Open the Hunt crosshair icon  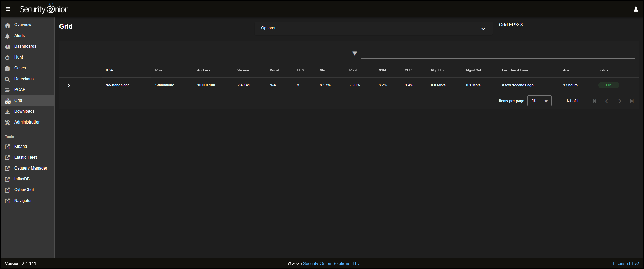coord(7,58)
